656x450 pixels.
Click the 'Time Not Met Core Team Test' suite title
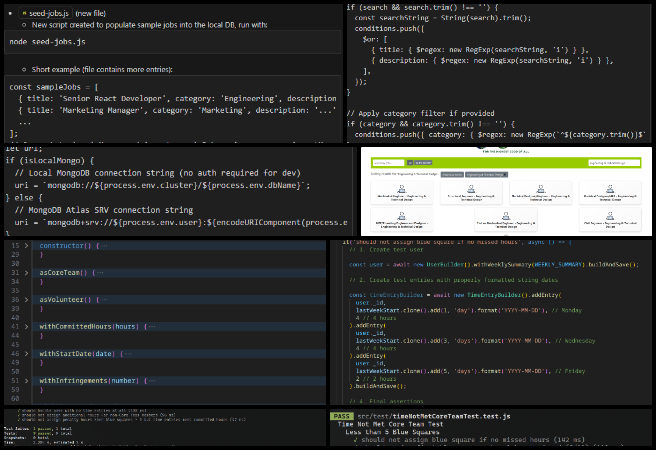(390, 424)
